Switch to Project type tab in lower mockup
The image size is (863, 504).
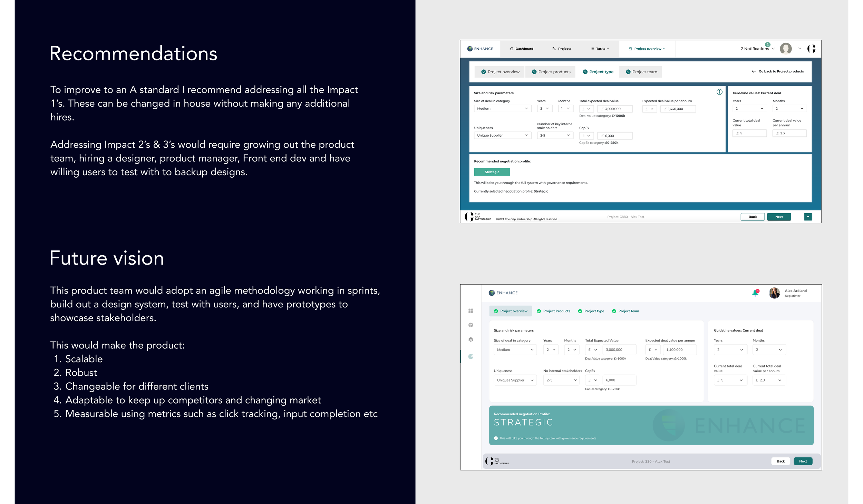pyautogui.click(x=591, y=311)
